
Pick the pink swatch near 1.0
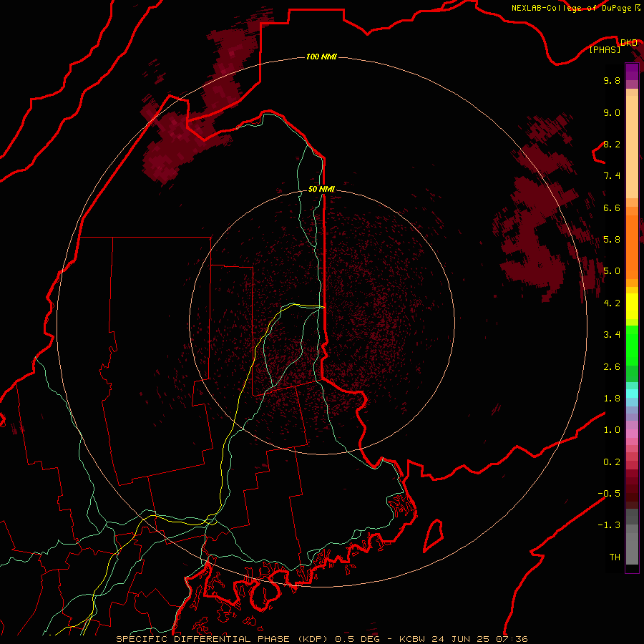(x=632, y=434)
